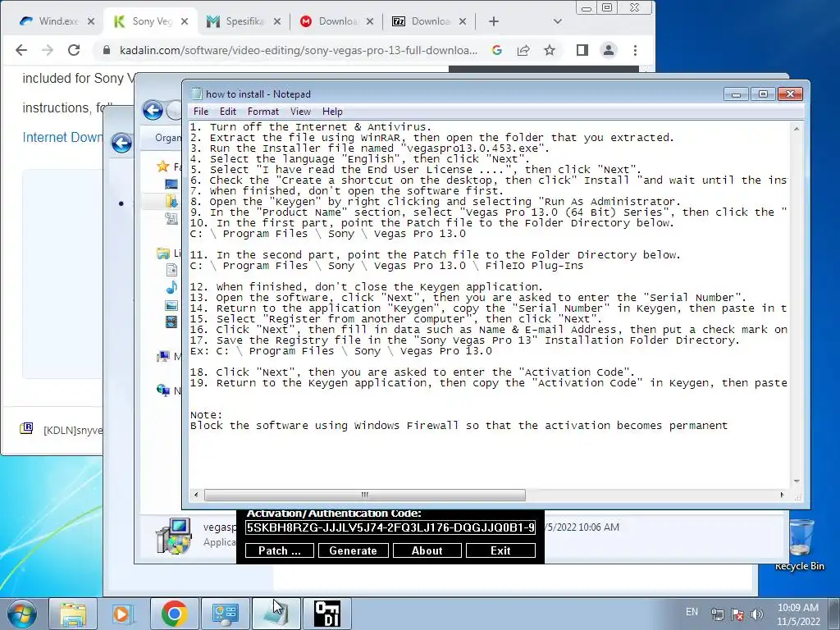
Task: Select Music library icon in Explorer
Action: pyautogui.click(x=171, y=288)
